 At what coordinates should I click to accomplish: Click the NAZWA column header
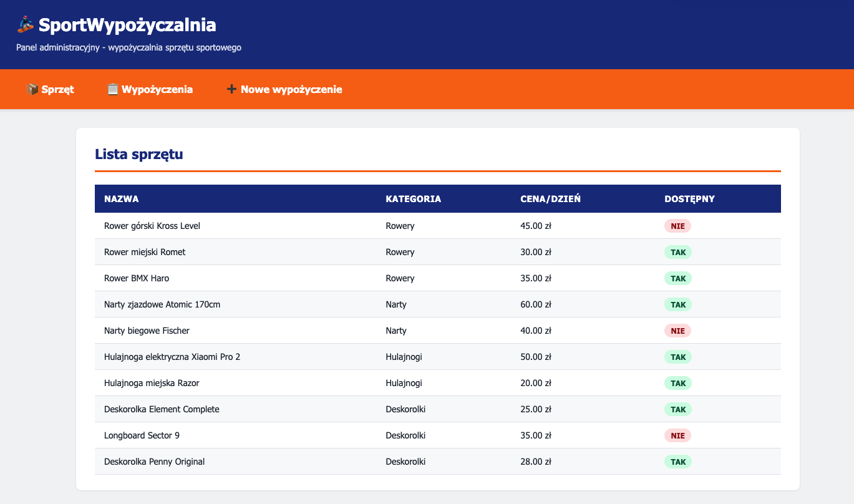click(x=122, y=199)
